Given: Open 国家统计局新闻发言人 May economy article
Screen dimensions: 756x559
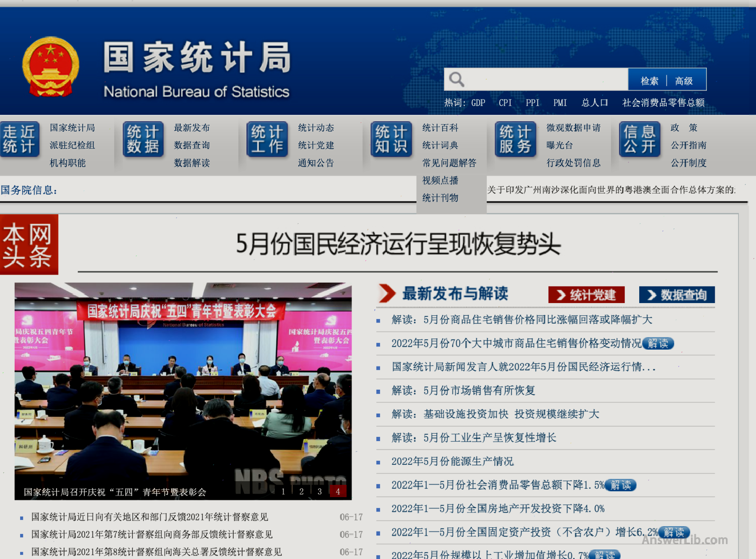Looking at the screenshot, I should (x=523, y=366).
